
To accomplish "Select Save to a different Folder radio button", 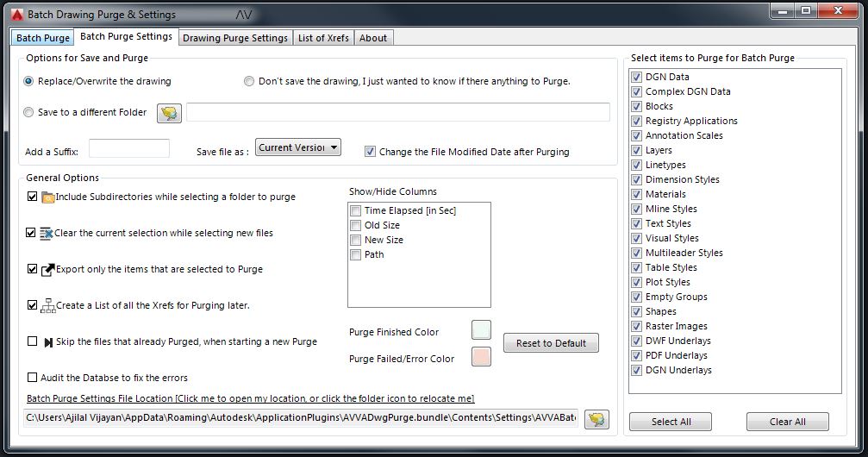I will [29, 112].
